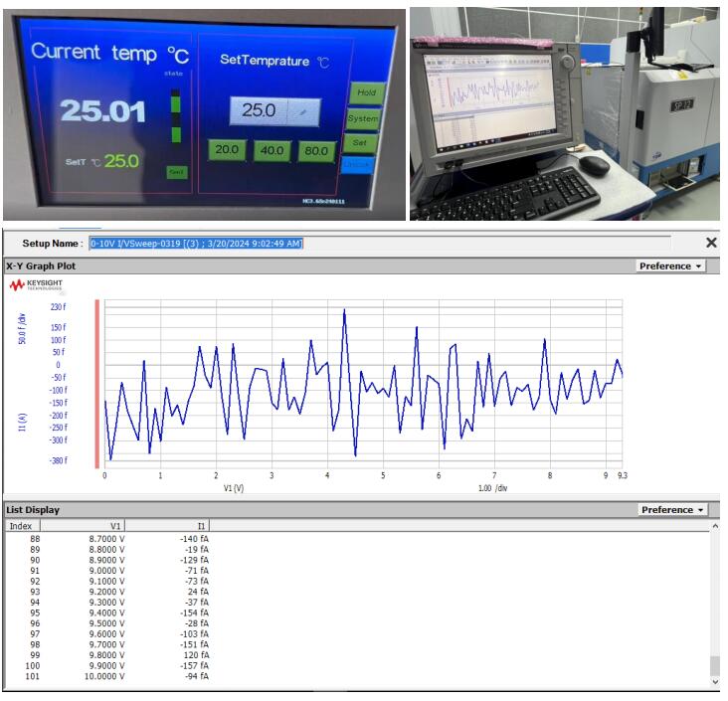The height and width of the screenshot is (701, 728).
Task: Click the list scrollbar down arrow
Action: coord(715,682)
